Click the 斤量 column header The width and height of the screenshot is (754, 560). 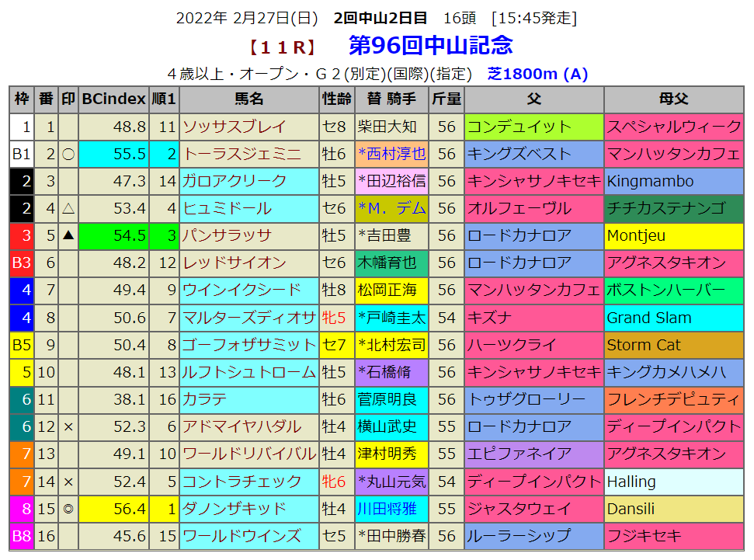446,99
